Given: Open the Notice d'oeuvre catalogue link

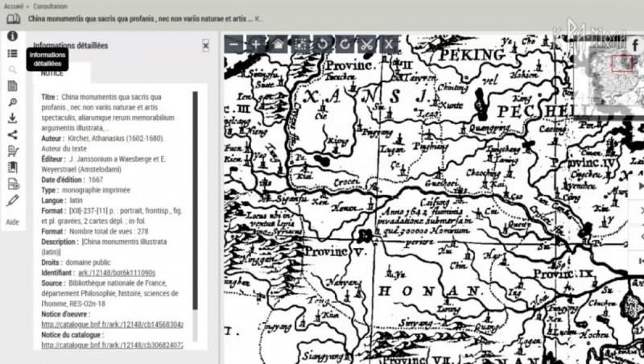Looking at the screenshot, I should coord(113,325).
